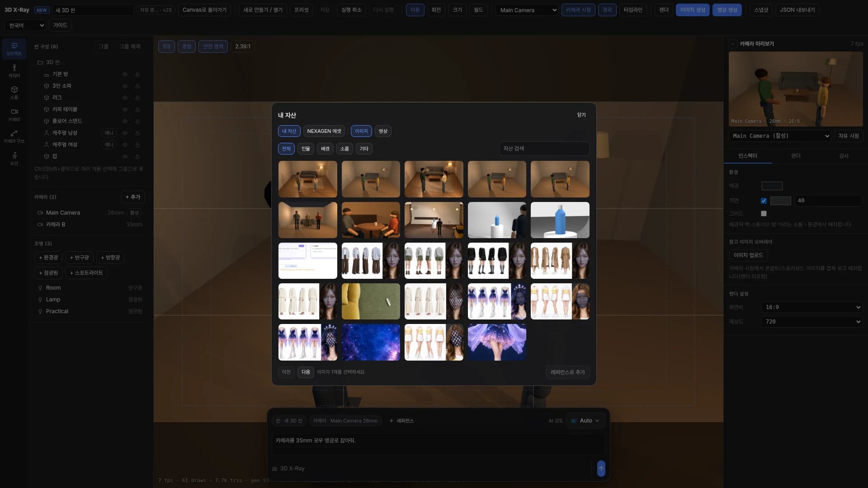Open the 한국어 language dropdown
The width and height of the screenshot is (868, 488).
coord(25,25)
